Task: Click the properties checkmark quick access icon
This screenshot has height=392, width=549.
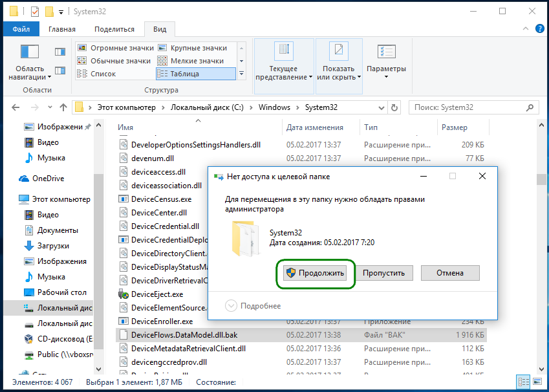Action: (35, 12)
